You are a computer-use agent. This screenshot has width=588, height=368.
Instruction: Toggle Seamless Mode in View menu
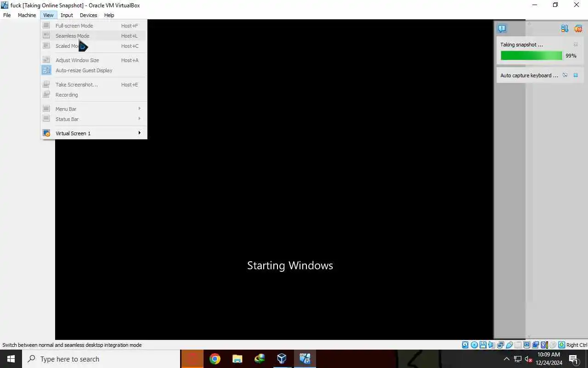click(94, 36)
